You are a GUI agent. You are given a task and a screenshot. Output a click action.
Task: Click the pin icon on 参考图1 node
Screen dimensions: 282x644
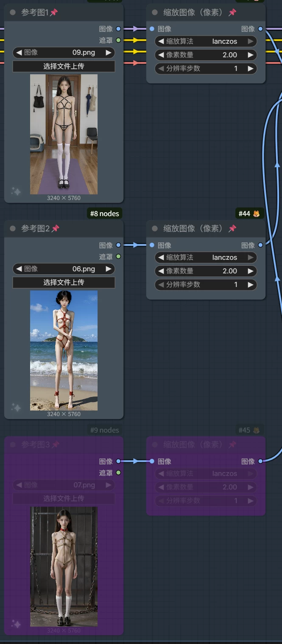coord(54,13)
